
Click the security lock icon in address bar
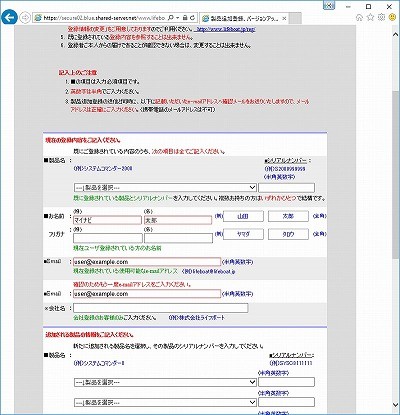pos(185,18)
